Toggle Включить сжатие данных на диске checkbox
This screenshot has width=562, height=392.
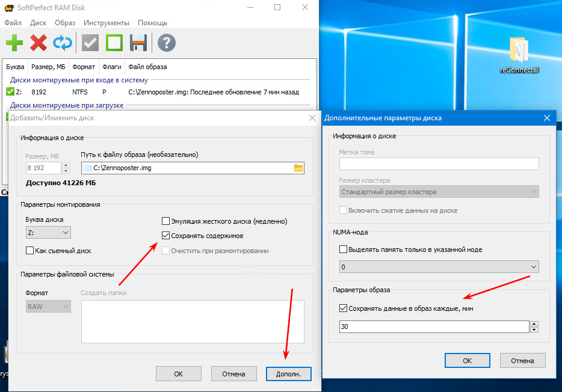[x=343, y=210]
